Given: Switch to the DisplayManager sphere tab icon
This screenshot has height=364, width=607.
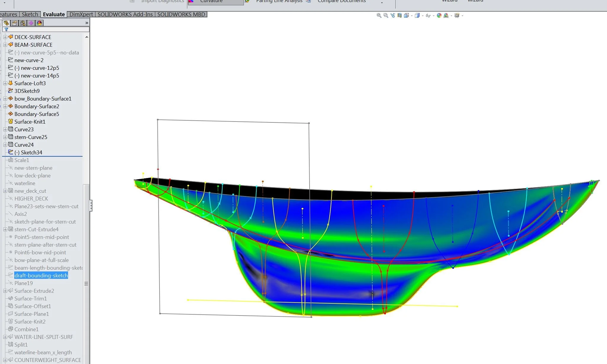Looking at the screenshot, I should coord(40,23).
